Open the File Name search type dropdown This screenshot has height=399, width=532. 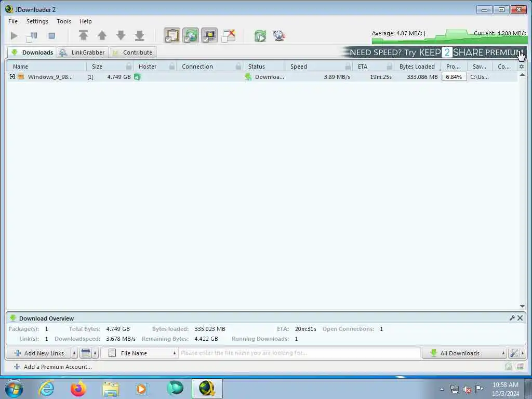coord(139,353)
